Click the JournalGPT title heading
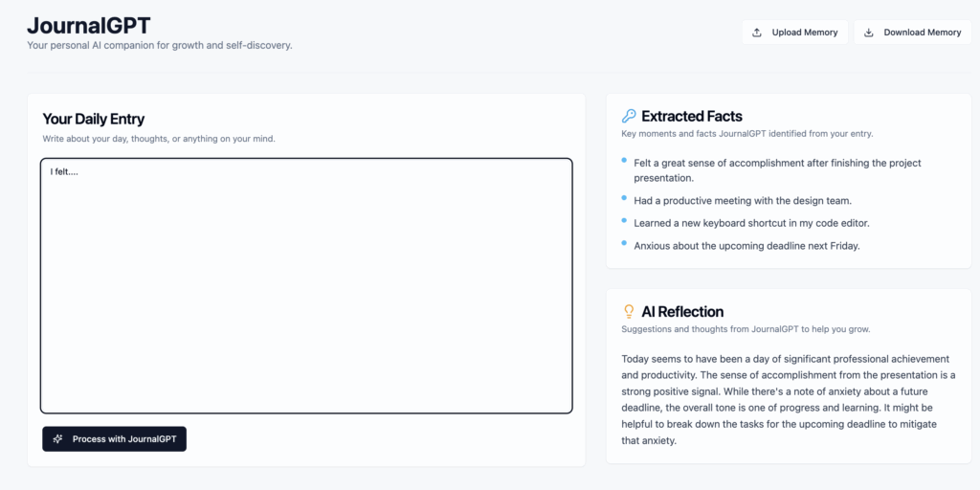 coord(89,25)
